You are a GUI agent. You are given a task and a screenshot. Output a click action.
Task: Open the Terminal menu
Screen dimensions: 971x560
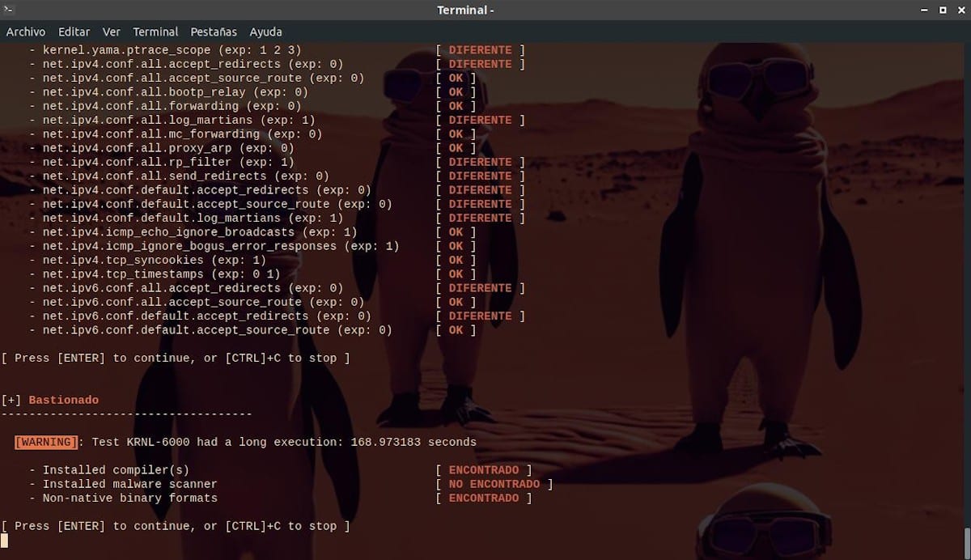click(155, 32)
